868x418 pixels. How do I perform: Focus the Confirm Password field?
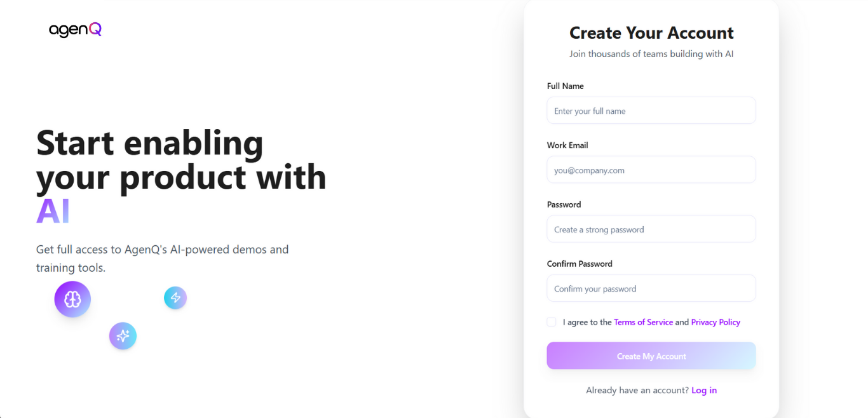651,288
